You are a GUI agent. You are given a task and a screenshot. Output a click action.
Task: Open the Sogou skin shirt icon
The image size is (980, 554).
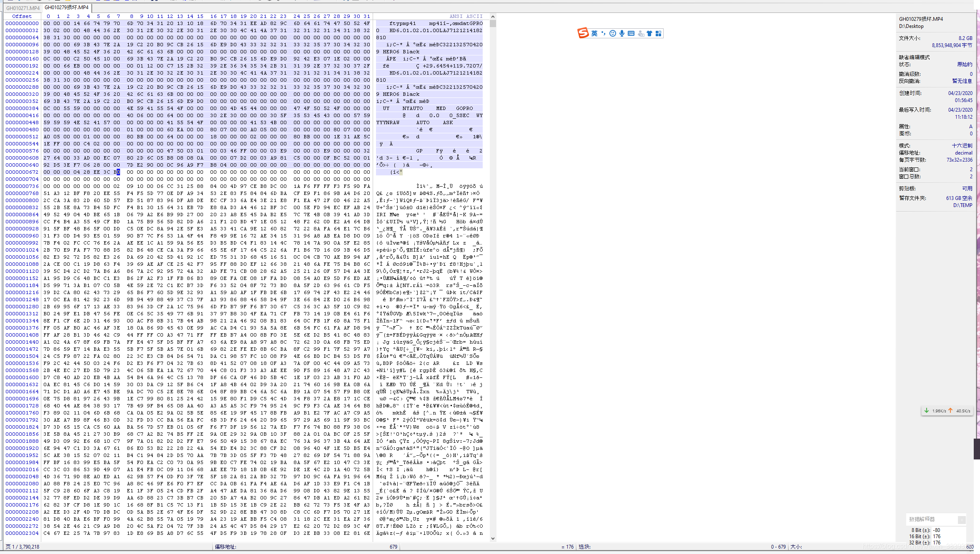[x=649, y=33]
